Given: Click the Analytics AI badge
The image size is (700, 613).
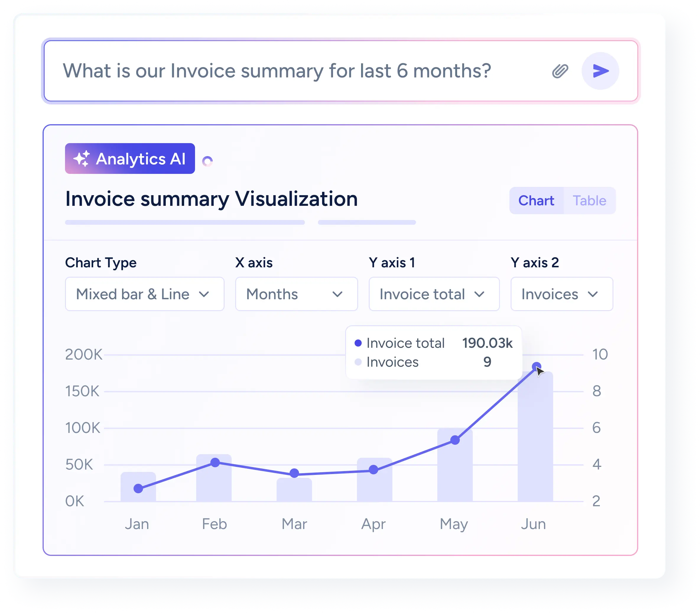Looking at the screenshot, I should [x=130, y=158].
